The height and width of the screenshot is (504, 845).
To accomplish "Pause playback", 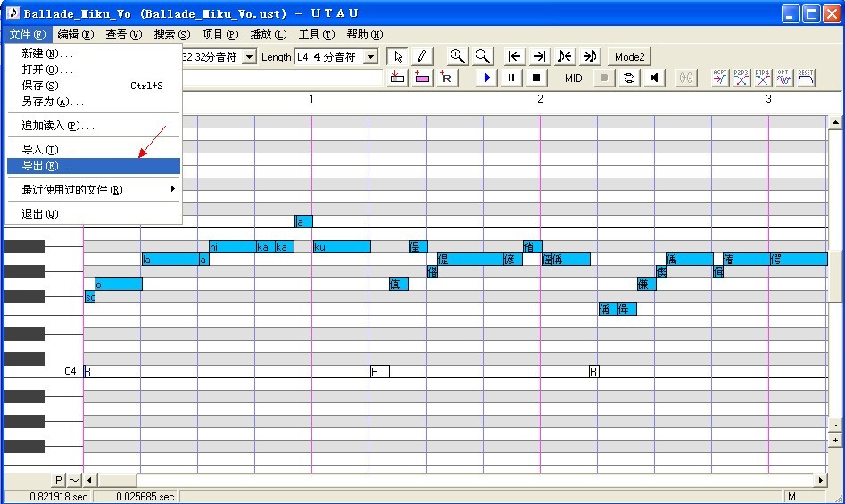I will coord(511,78).
